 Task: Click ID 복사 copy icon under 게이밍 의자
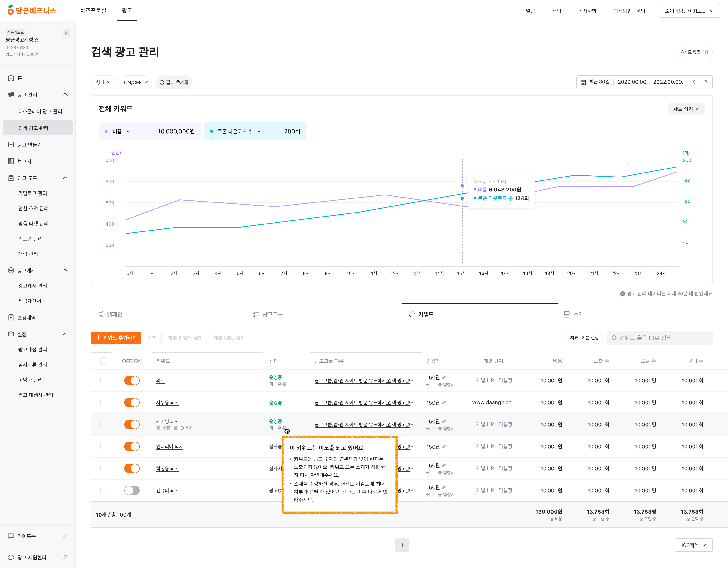(x=175, y=428)
